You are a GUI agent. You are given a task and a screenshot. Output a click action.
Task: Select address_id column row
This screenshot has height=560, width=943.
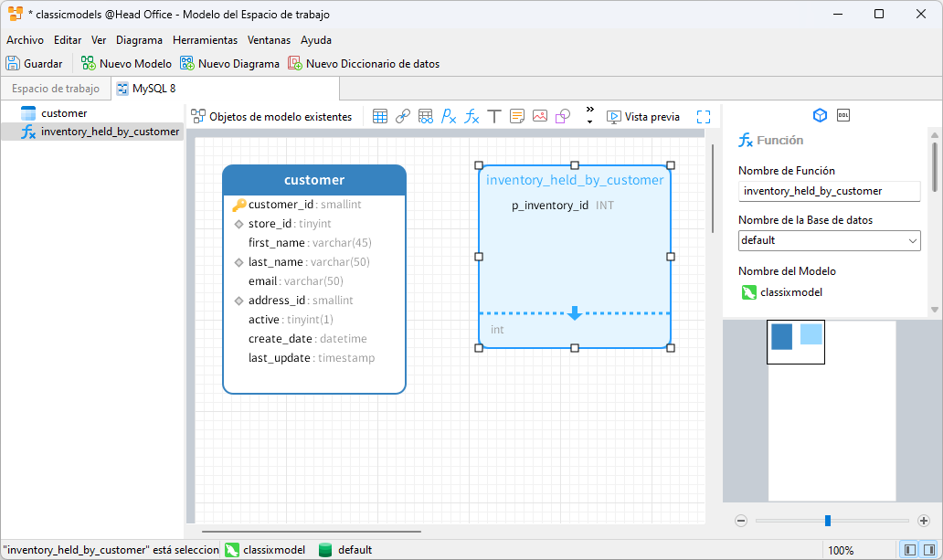[314, 301]
